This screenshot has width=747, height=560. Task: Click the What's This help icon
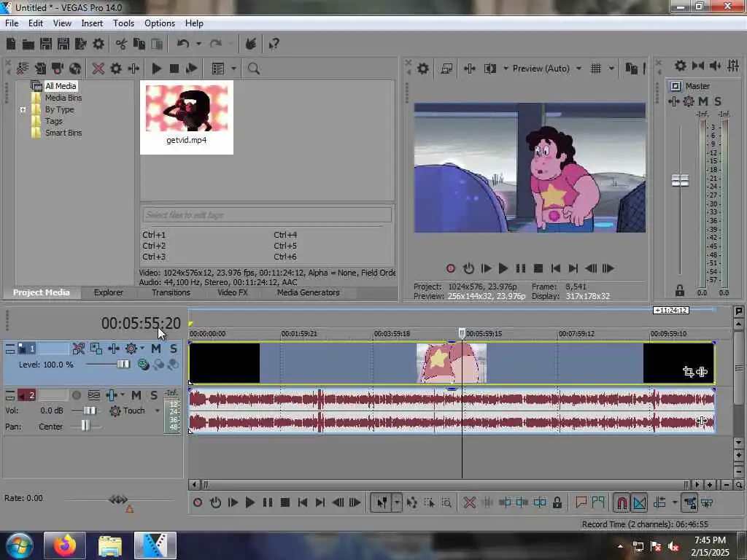274,44
